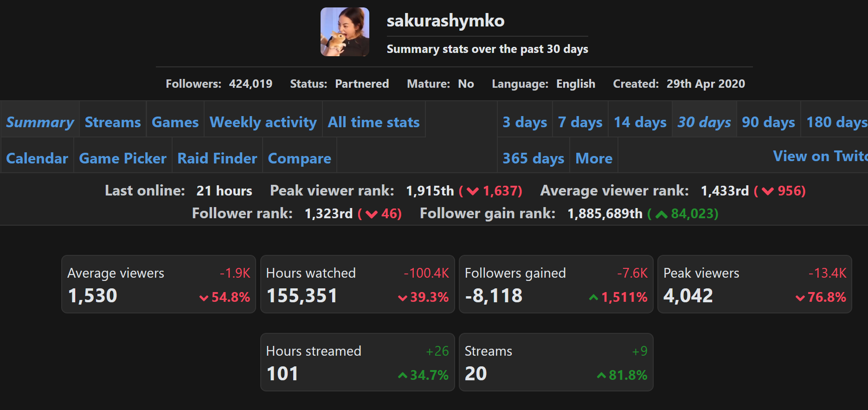868x410 pixels.
Task: Open the Hours streamed stat card
Action: [x=358, y=362]
